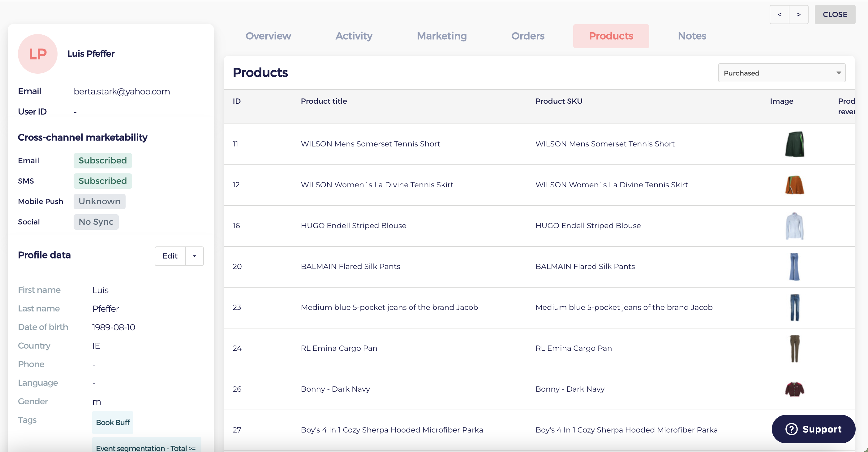The image size is (868, 452).
Task: Click SKU cell RL Emina Cargo Pan
Action: (574, 348)
